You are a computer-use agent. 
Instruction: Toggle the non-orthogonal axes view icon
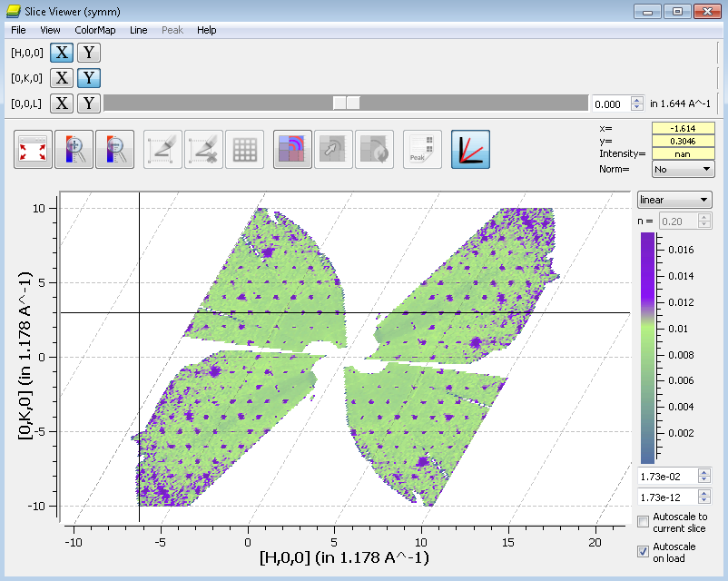pos(470,150)
